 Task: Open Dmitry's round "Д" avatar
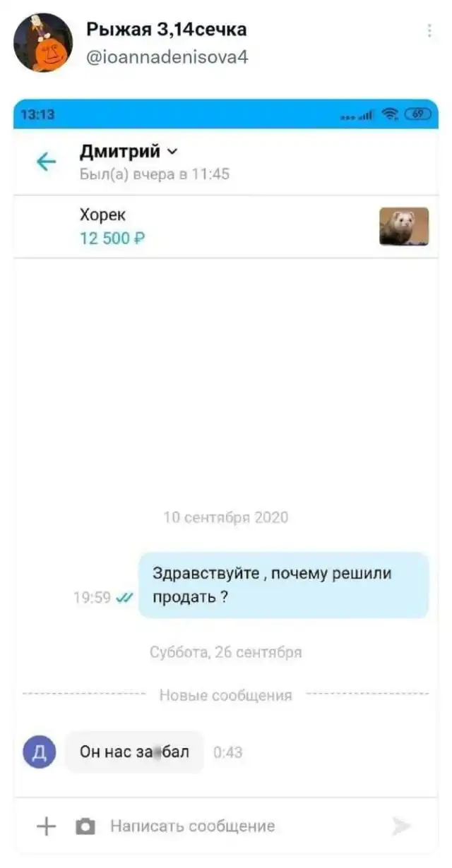coord(40,752)
